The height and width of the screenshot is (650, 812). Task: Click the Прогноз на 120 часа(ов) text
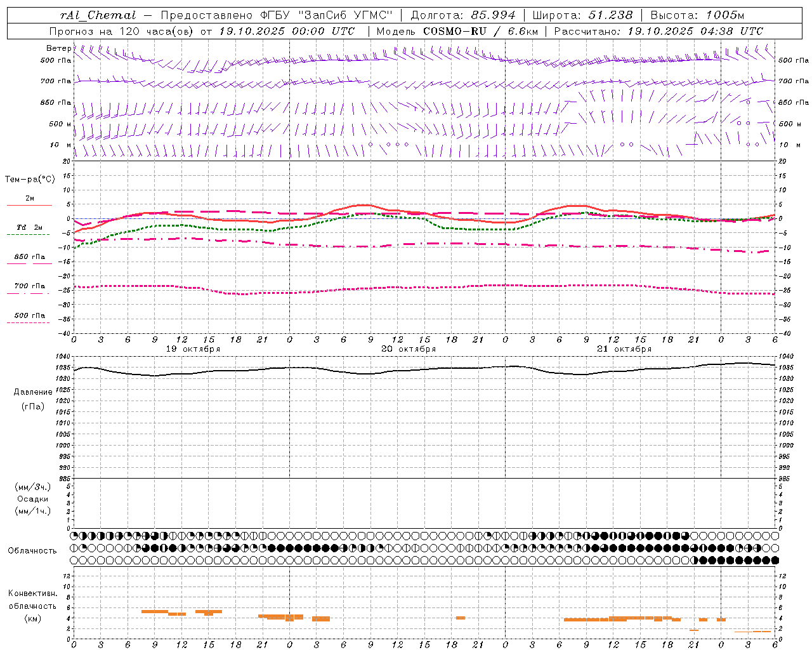coord(121,31)
